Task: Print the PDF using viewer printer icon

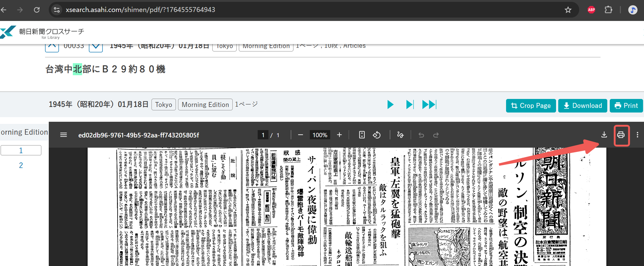Action: click(x=621, y=135)
